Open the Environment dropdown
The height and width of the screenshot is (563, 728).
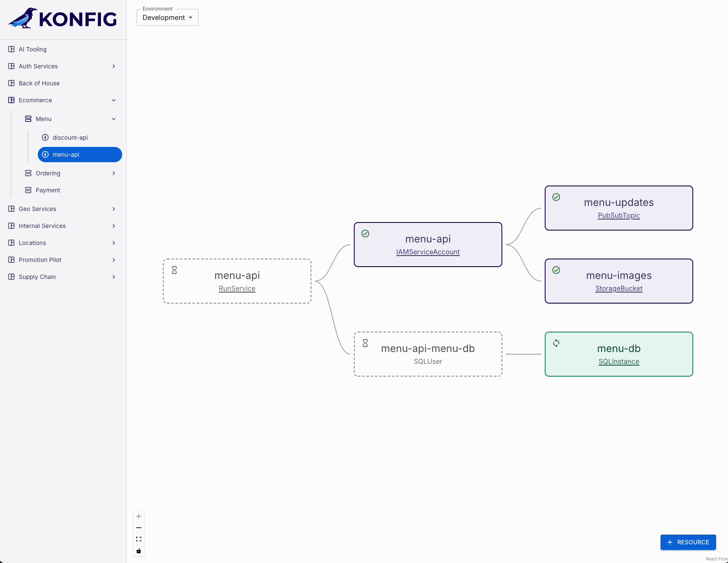[x=168, y=17]
